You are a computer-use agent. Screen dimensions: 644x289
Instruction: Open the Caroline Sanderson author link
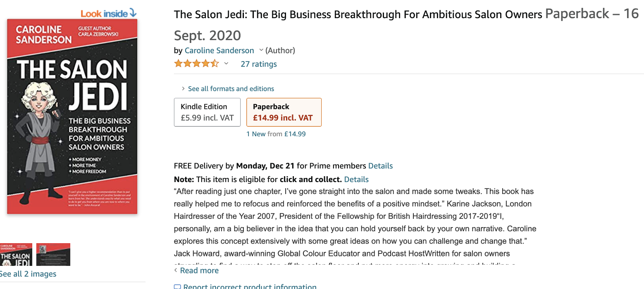click(x=219, y=50)
